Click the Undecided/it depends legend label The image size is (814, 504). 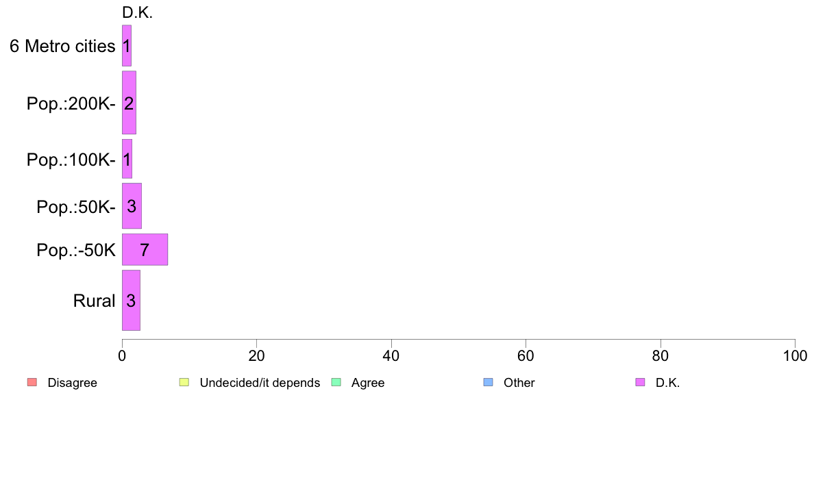click(x=260, y=383)
